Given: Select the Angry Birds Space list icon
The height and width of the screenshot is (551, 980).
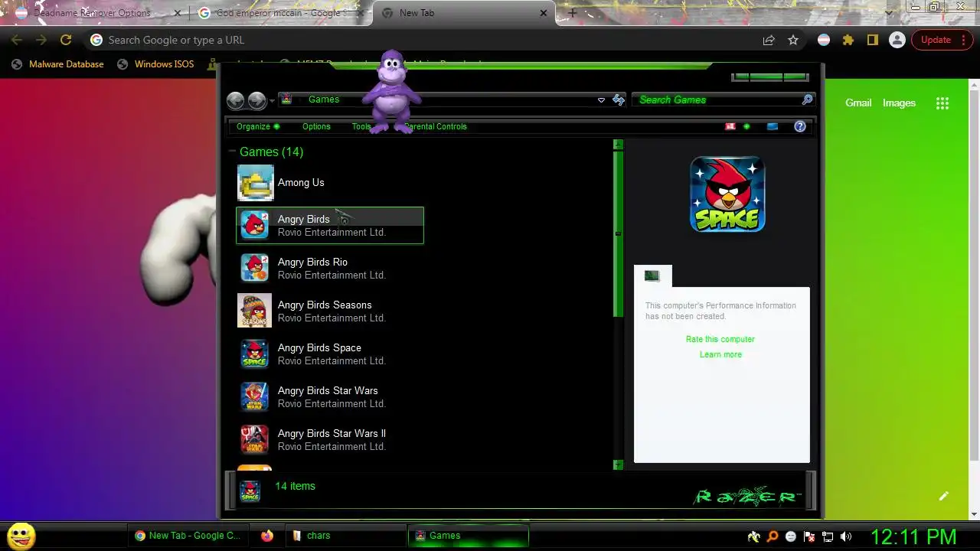Looking at the screenshot, I should pyautogui.click(x=255, y=354).
